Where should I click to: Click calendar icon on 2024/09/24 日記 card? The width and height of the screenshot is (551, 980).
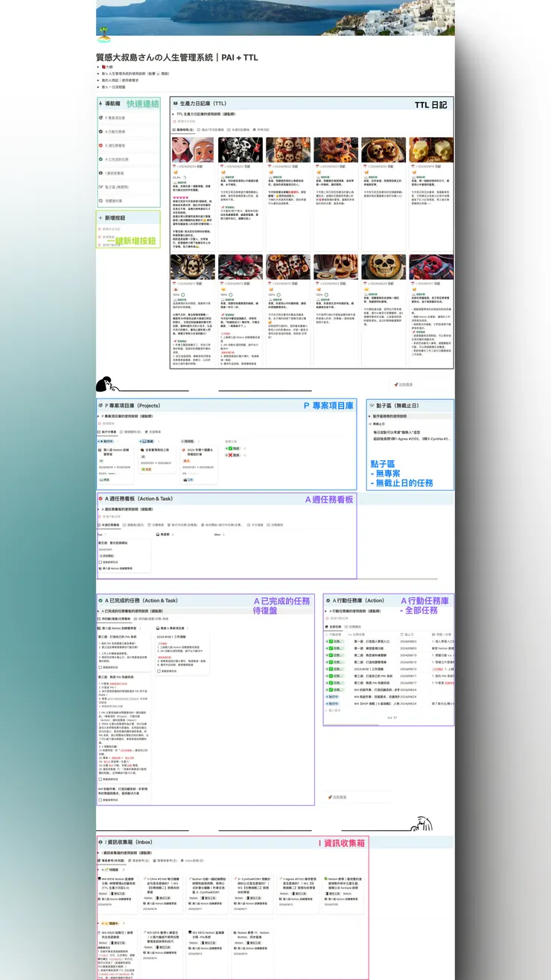pos(174,167)
